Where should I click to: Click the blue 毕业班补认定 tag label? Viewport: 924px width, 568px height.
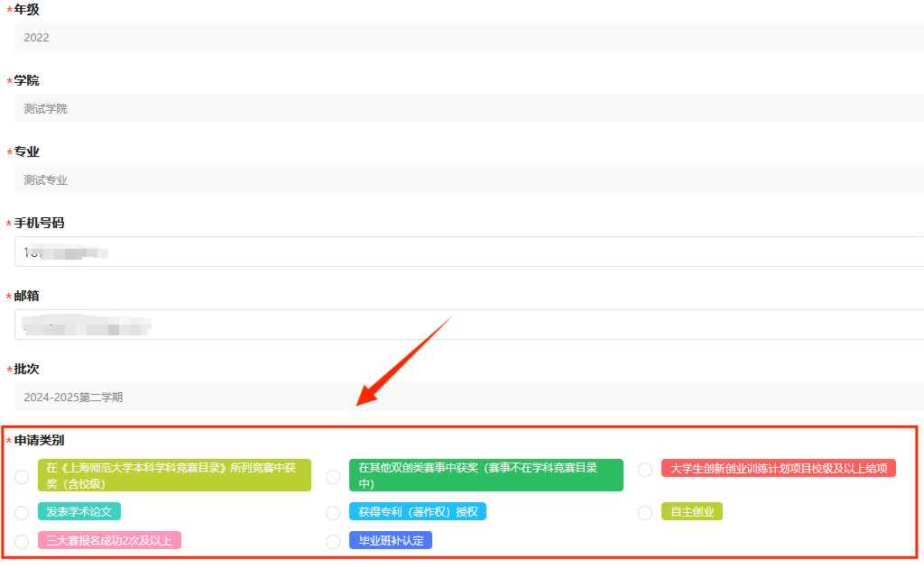coord(391,540)
